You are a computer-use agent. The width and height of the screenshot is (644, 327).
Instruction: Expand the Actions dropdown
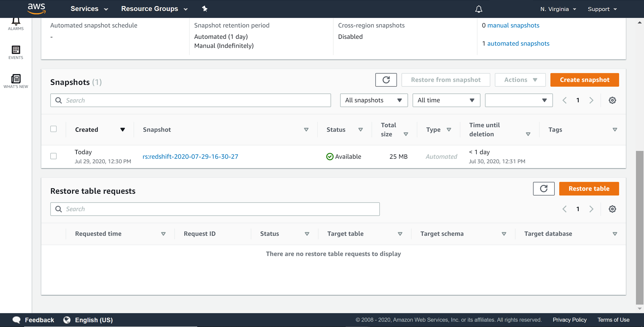click(x=520, y=80)
